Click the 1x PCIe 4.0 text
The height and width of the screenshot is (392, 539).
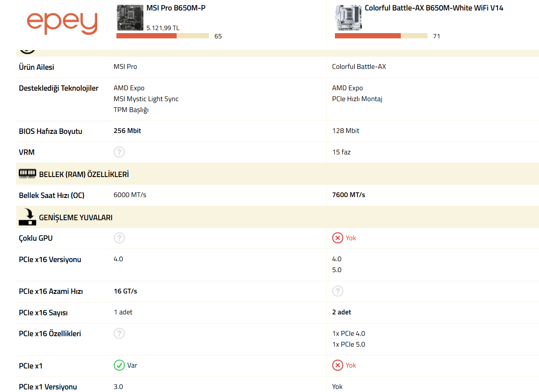[x=349, y=334]
